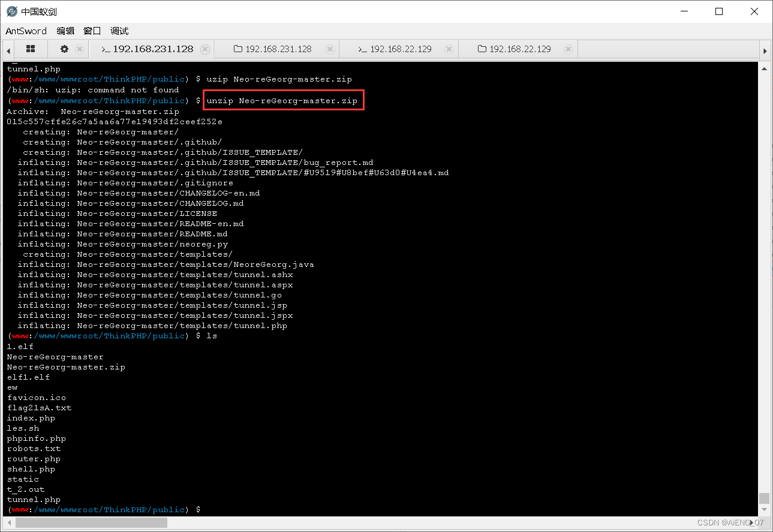Viewport: 773px width, 532px height.
Task: Close the 192.168.22.129 file manager tab
Action: [x=569, y=49]
